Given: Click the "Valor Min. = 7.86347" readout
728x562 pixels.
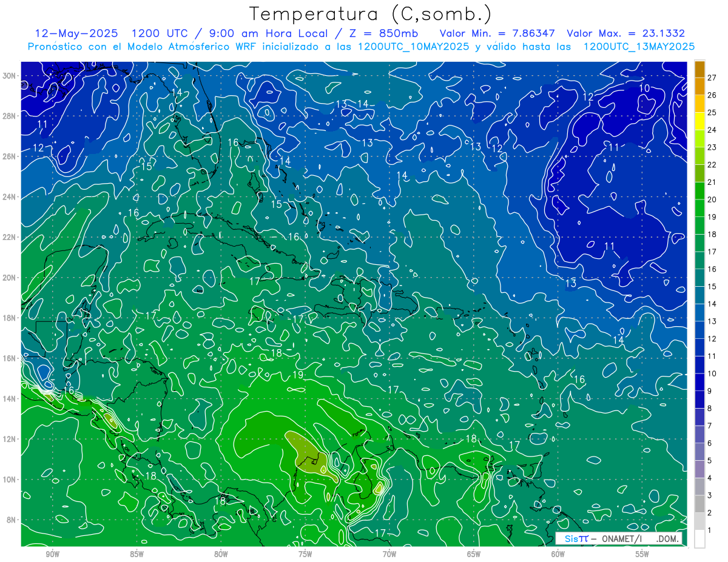Looking at the screenshot, I should click(497, 33).
